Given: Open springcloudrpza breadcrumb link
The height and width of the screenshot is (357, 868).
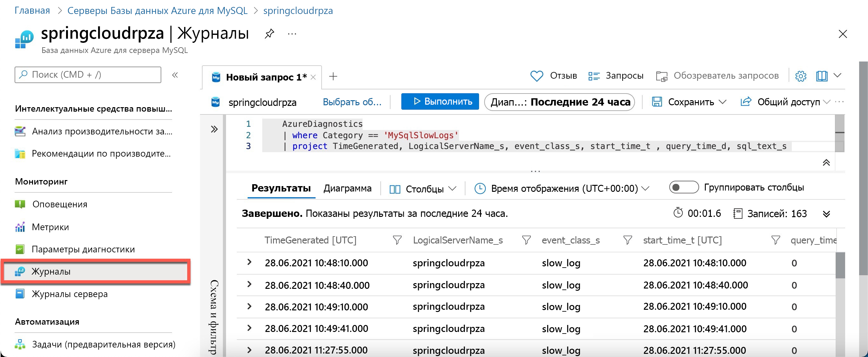Looking at the screenshot, I should 298,10.
